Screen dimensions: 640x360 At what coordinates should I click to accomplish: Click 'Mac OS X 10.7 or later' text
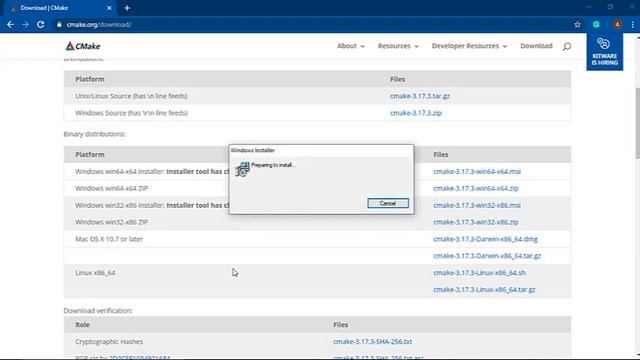point(109,239)
